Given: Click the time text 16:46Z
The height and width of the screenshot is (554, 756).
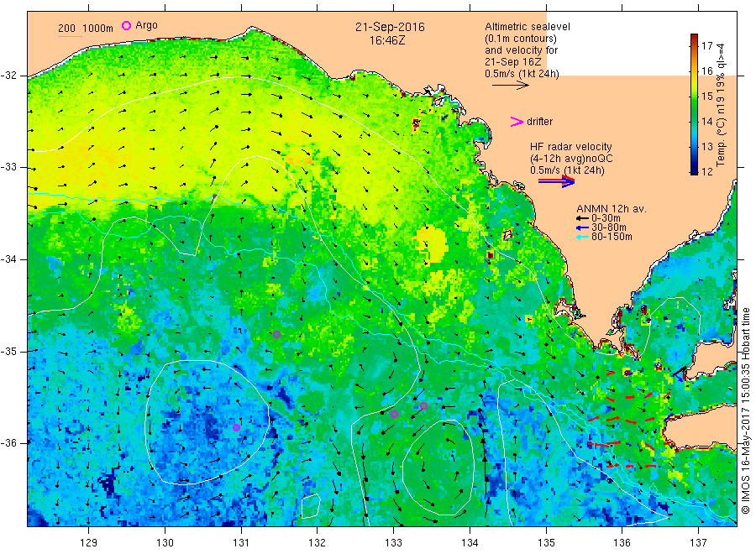Looking at the screenshot, I should tap(387, 40).
